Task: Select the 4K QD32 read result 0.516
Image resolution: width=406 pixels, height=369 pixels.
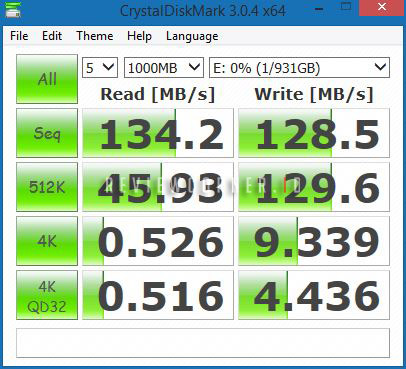Action: (158, 295)
